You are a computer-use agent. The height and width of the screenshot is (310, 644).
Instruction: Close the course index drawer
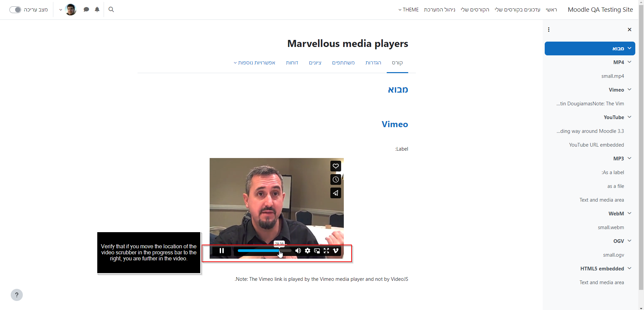coord(630,30)
